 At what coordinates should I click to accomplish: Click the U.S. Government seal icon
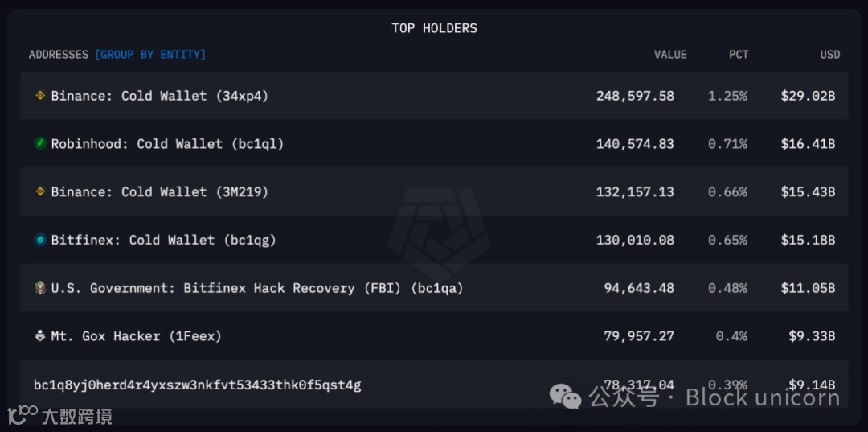(40, 288)
